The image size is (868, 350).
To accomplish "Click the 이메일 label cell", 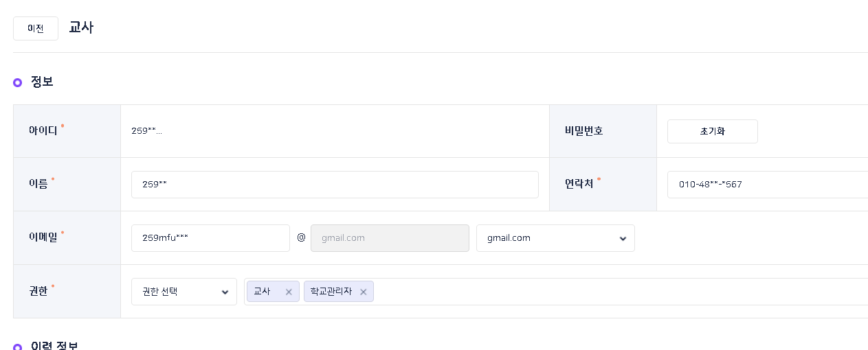I will (x=67, y=238).
